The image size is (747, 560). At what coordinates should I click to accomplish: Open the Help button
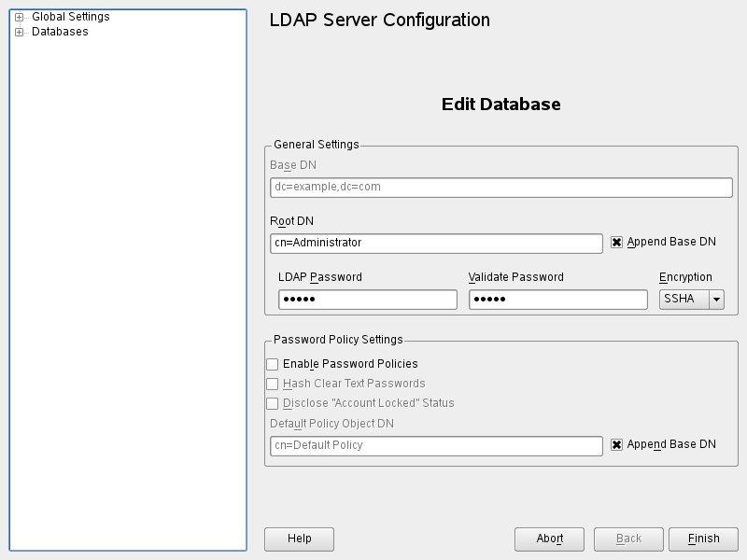299,539
